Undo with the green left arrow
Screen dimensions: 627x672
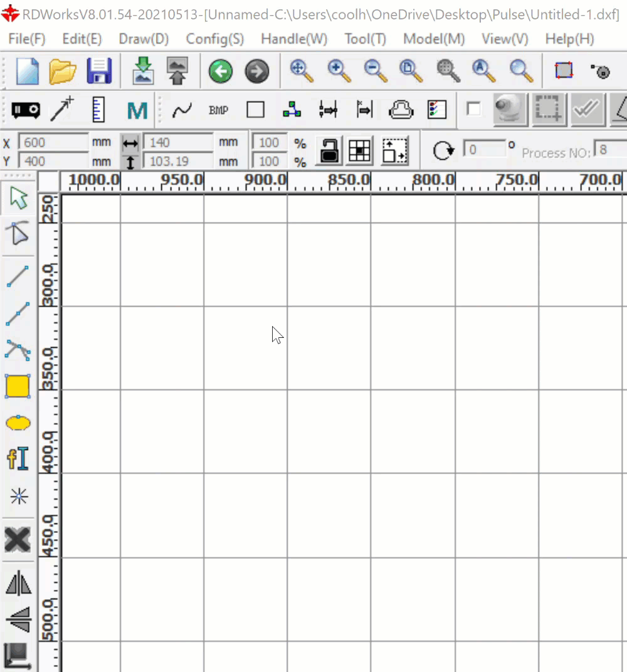pyautogui.click(x=221, y=71)
